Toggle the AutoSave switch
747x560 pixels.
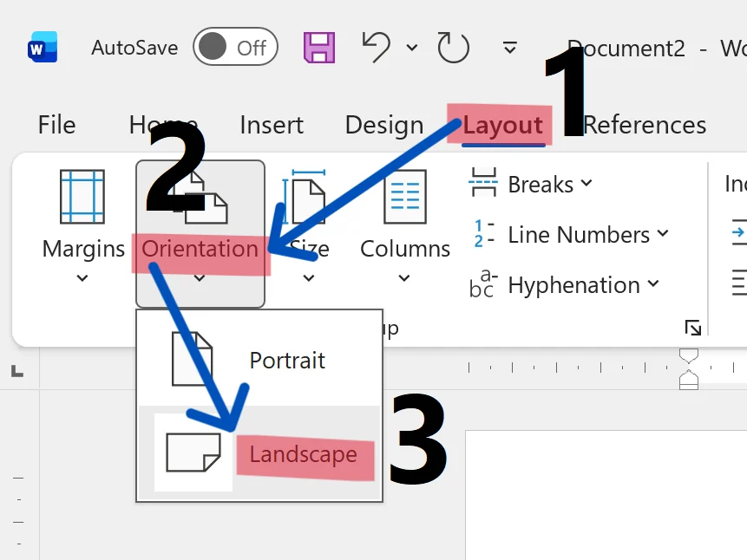[x=235, y=47]
